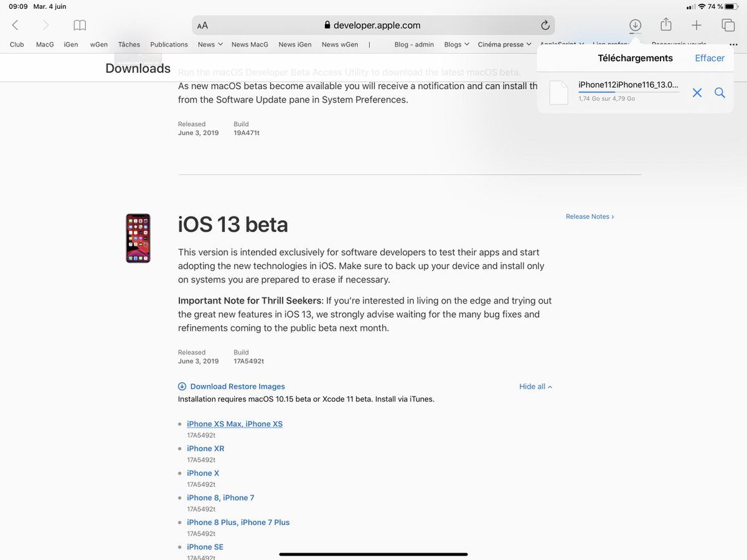Cancel the iPhone112iPhone116 download with X

(x=697, y=93)
